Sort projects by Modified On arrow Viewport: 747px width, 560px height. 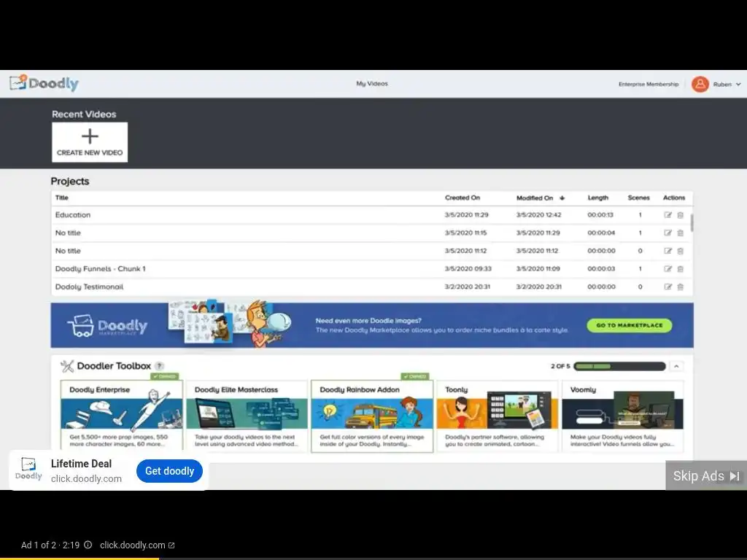point(562,198)
